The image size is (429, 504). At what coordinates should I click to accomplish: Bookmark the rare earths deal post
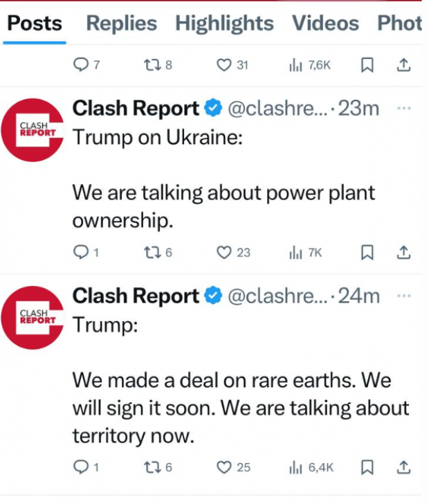[368, 467]
